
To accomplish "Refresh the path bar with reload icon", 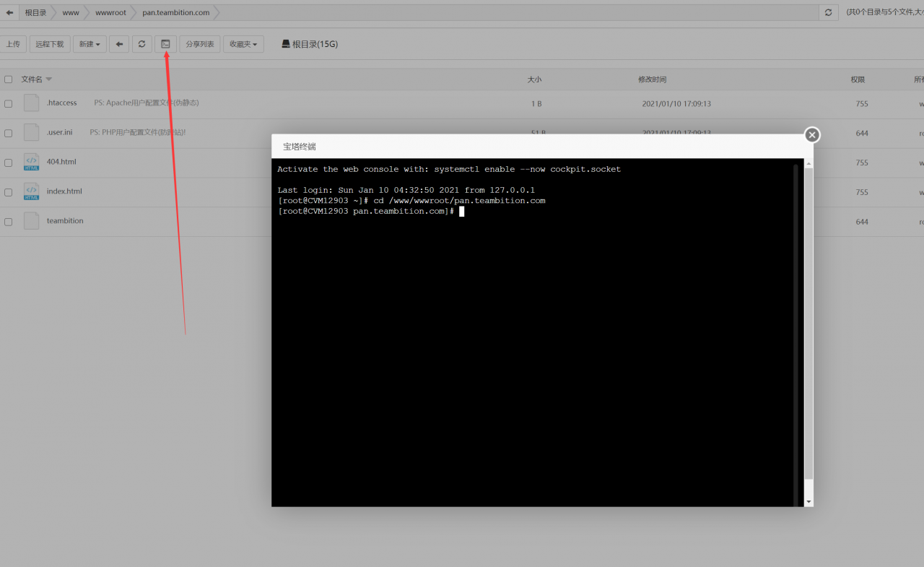I will point(828,12).
